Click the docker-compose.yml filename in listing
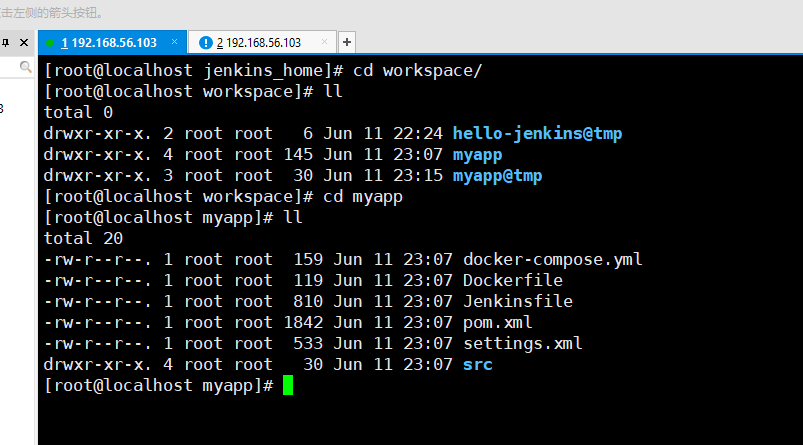Image resolution: width=803 pixels, height=445 pixels. [x=552, y=260]
